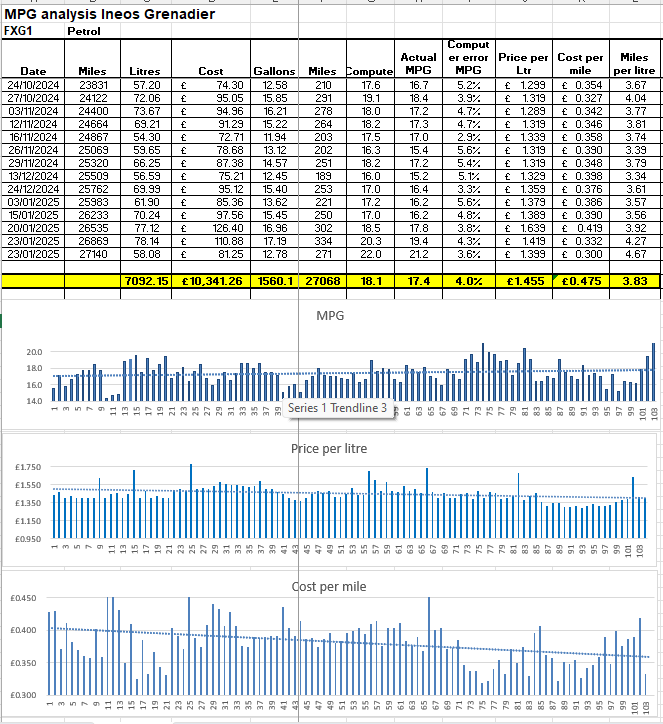Image resolution: width=663 pixels, height=724 pixels.
Task: Select the cost per mile cell 0.419
Action: (580, 228)
